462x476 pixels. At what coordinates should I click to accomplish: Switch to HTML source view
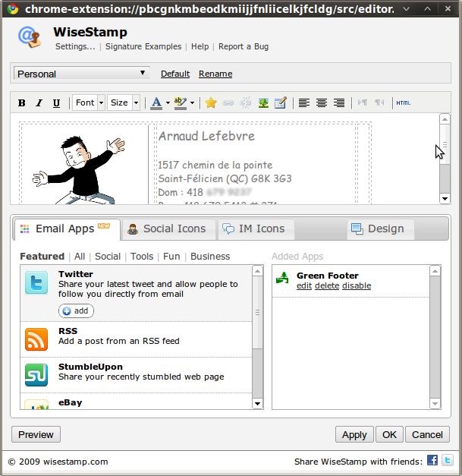click(x=403, y=103)
